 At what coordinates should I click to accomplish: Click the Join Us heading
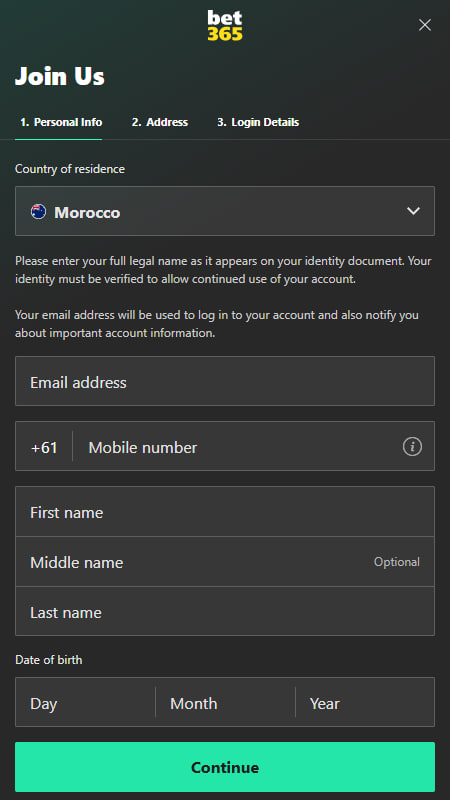(60, 77)
